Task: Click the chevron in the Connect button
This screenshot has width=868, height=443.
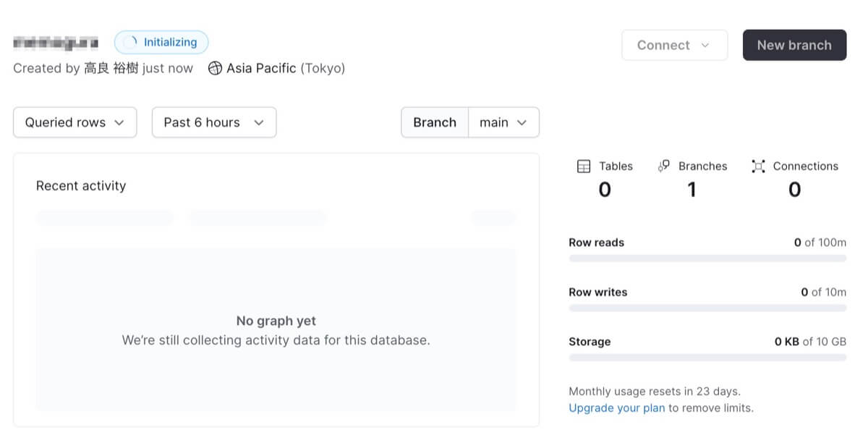Action: 705,46
